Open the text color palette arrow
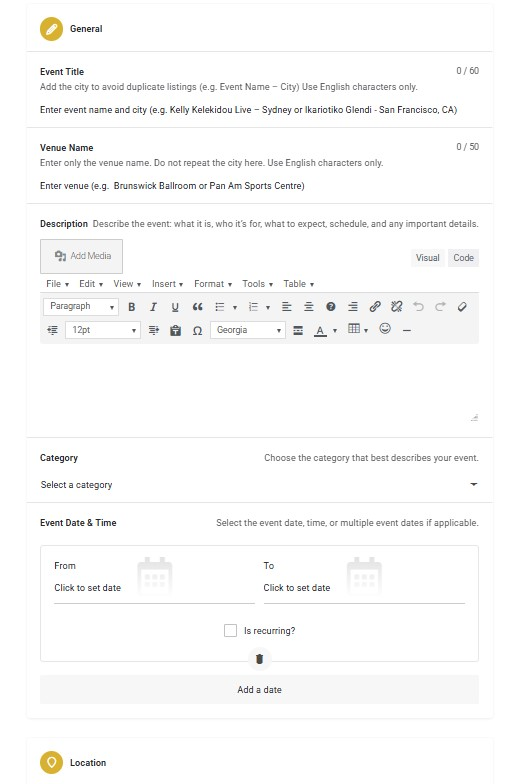 coord(335,330)
